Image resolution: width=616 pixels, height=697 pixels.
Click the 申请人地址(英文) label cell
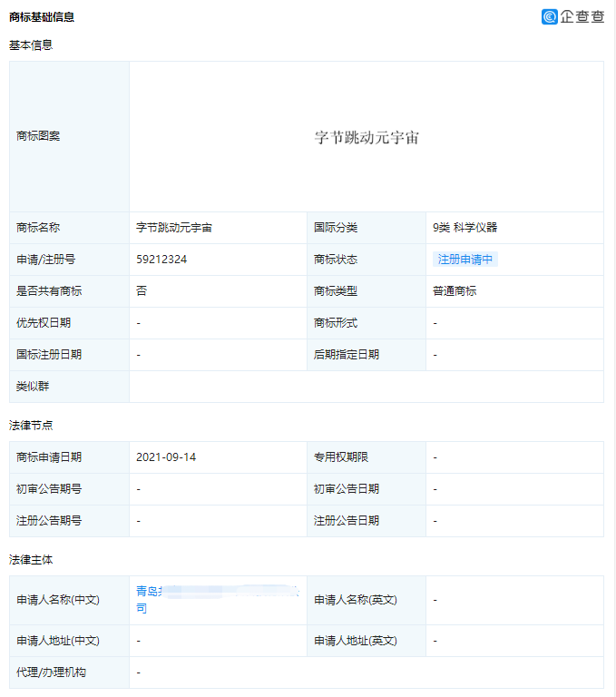point(367,641)
